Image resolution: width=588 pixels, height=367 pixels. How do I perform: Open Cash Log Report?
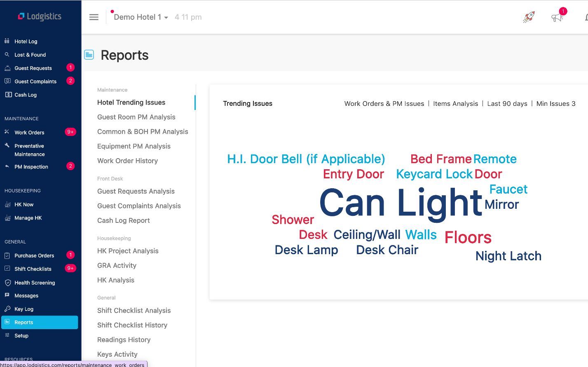(x=124, y=220)
